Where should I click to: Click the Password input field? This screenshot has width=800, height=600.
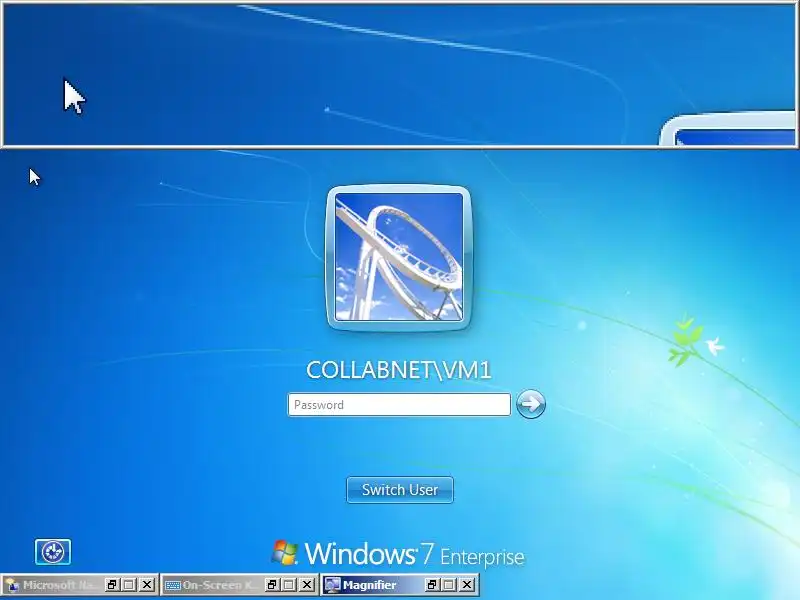click(399, 405)
